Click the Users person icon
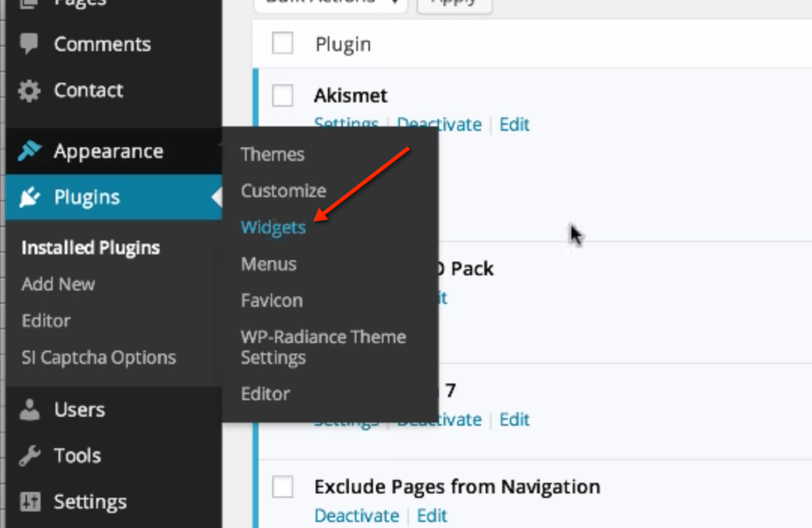This screenshot has width=812, height=528. tap(29, 410)
